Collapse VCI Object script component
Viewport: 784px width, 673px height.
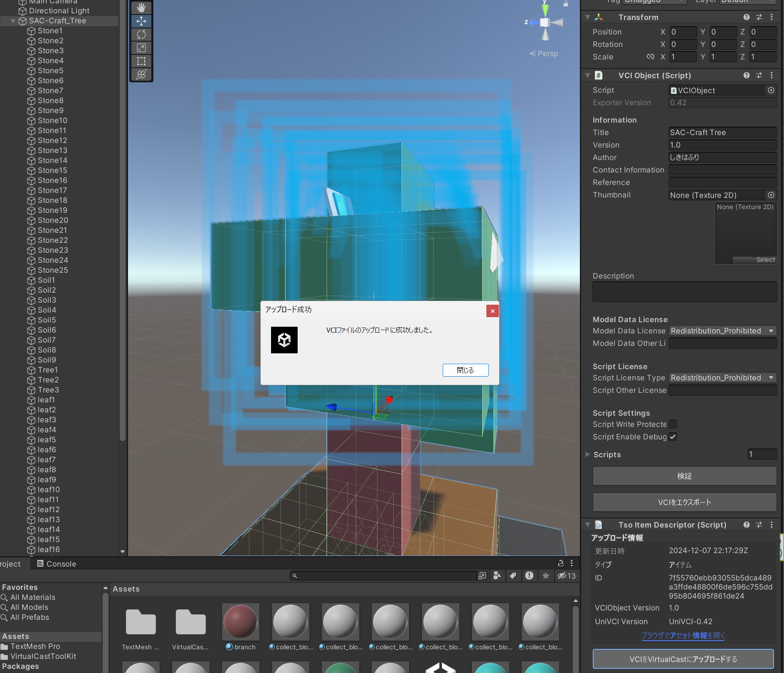587,75
